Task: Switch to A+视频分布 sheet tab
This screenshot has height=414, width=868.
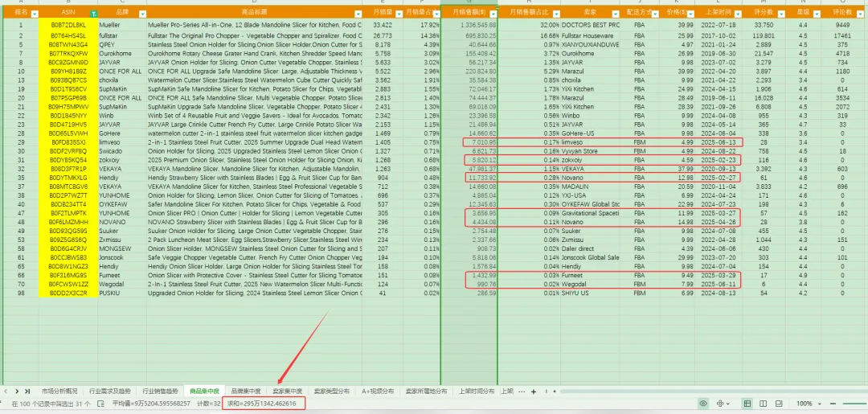Action: 378,391
